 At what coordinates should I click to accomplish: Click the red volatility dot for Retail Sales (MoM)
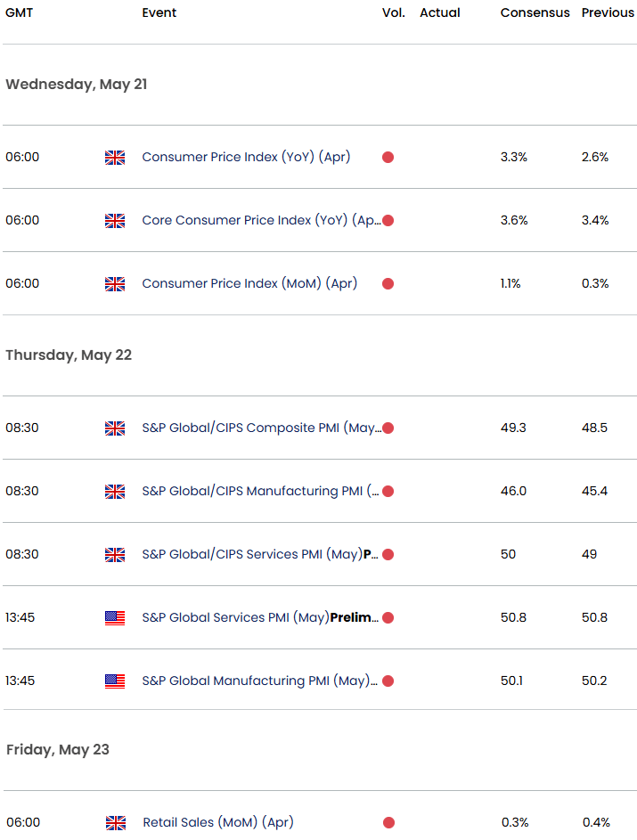tap(388, 823)
